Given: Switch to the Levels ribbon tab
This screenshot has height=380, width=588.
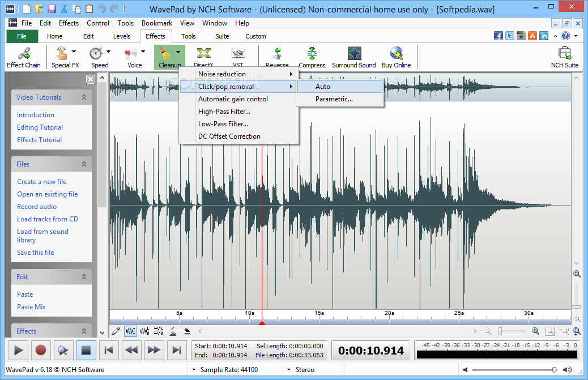Looking at the screenshot, I should [x=122, y=36].
